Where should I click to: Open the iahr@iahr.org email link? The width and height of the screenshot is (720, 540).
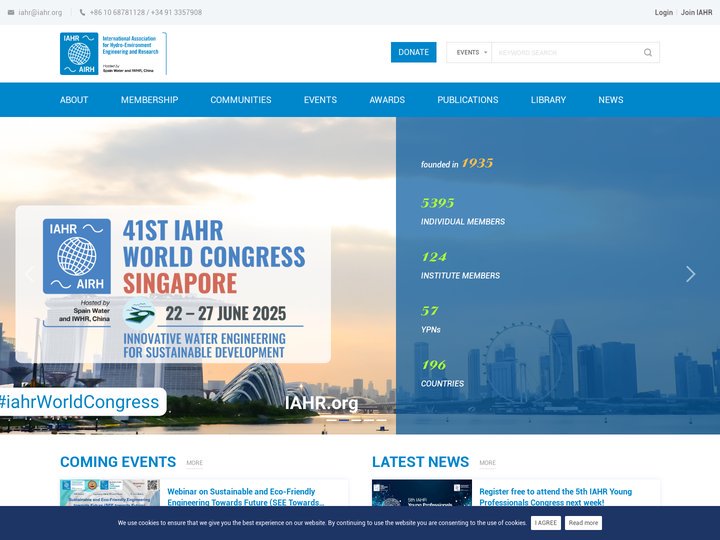click(40, 12)
